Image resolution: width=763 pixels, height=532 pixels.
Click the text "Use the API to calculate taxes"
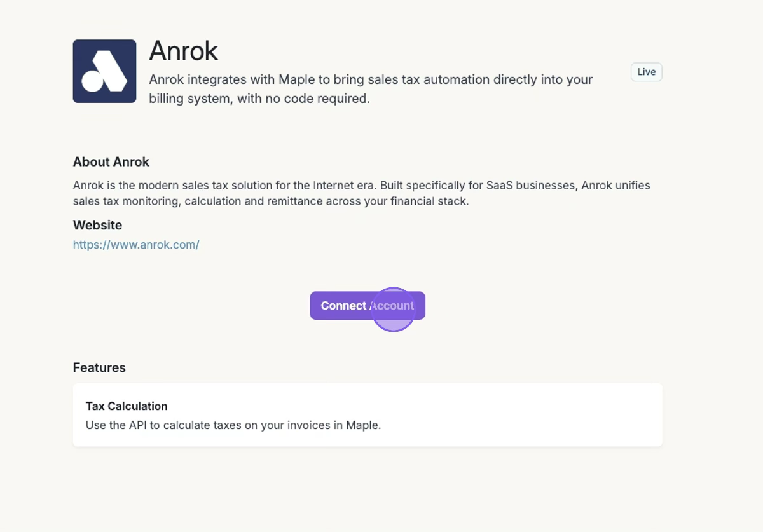162,425
